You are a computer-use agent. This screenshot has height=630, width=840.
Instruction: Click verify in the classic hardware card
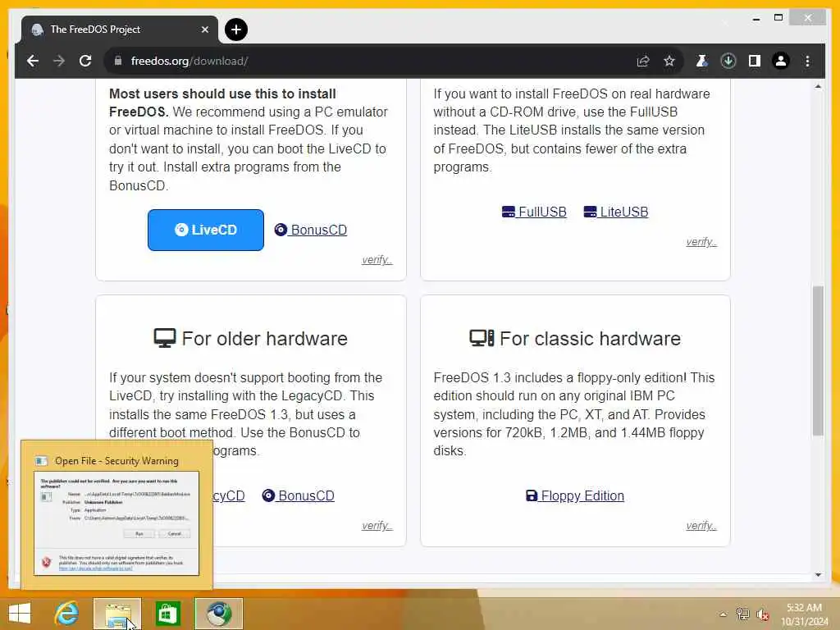coord(701,526)
